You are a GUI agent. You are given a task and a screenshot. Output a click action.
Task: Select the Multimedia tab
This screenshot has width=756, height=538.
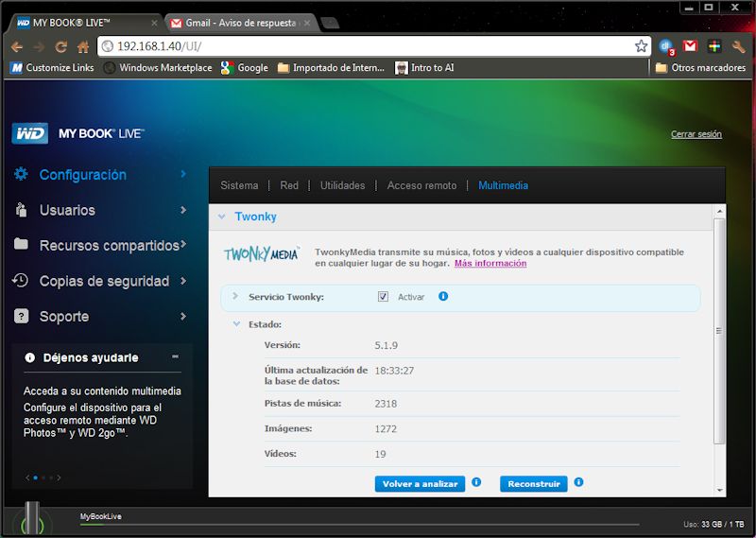pyautogui.click(x=503, y=185)
